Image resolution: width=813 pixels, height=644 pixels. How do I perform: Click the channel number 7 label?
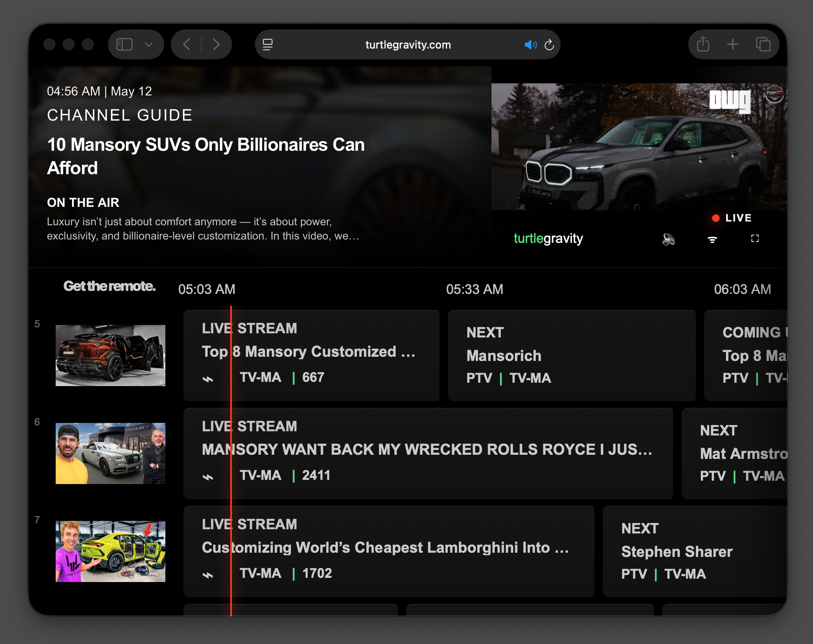point(37,520)
